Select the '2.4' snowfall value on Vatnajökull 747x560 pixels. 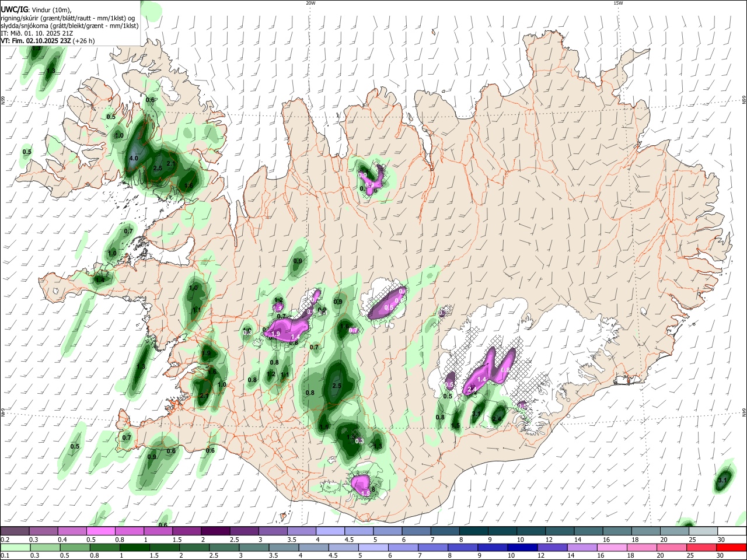pyautogui.click(x=473, y=389)
